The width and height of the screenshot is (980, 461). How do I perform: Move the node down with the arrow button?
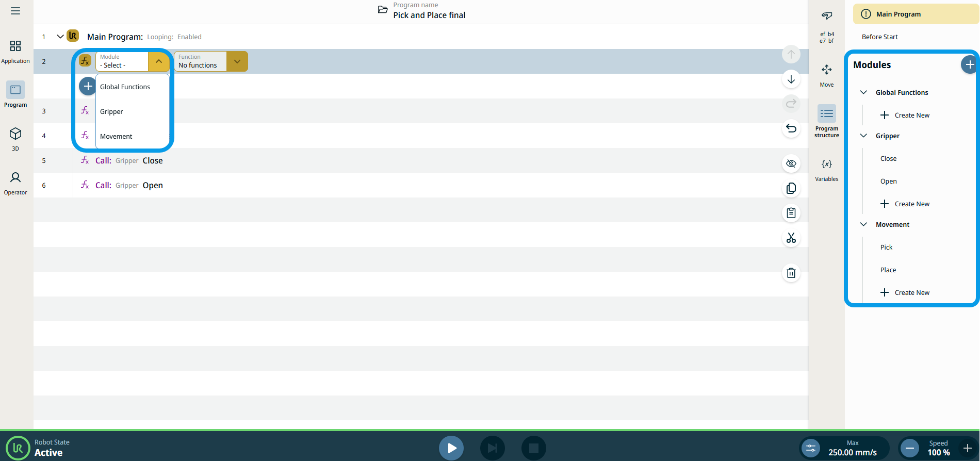(791, 79)
